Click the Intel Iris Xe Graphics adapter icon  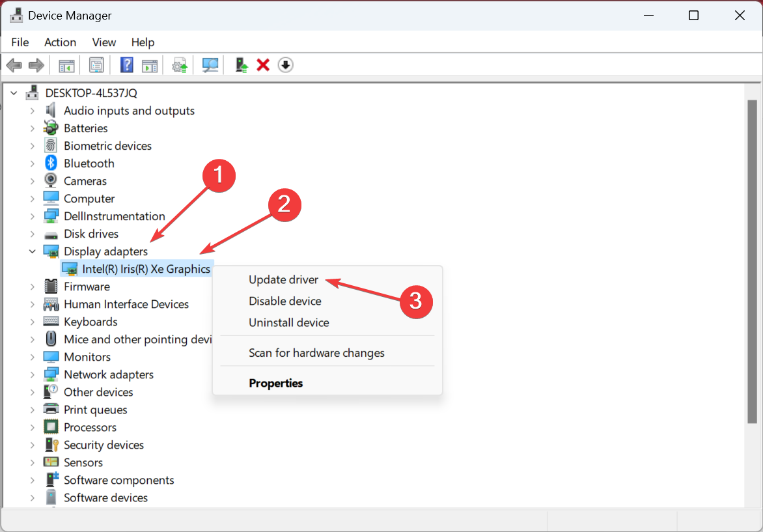pos(70,269)
